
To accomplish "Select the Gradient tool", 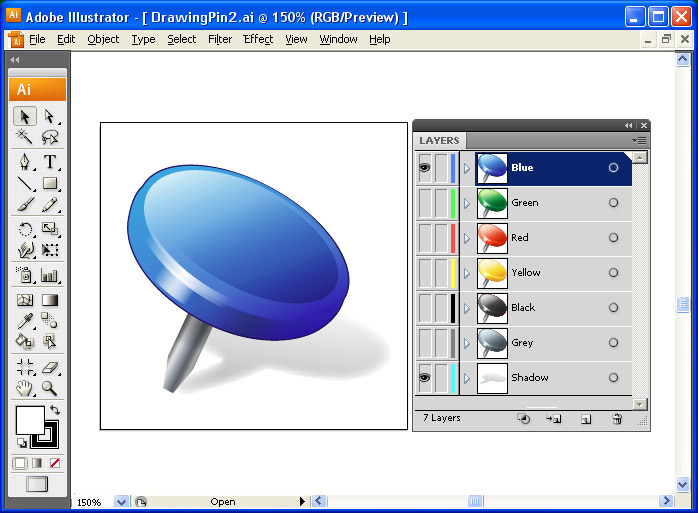I will tap(49, 300).
